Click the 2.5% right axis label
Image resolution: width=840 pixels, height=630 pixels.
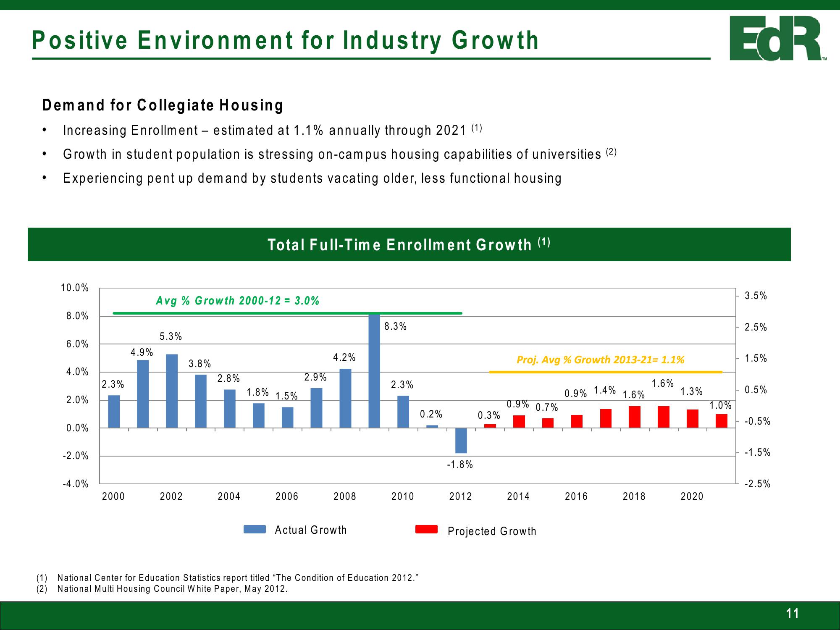[x=756, y=327]
